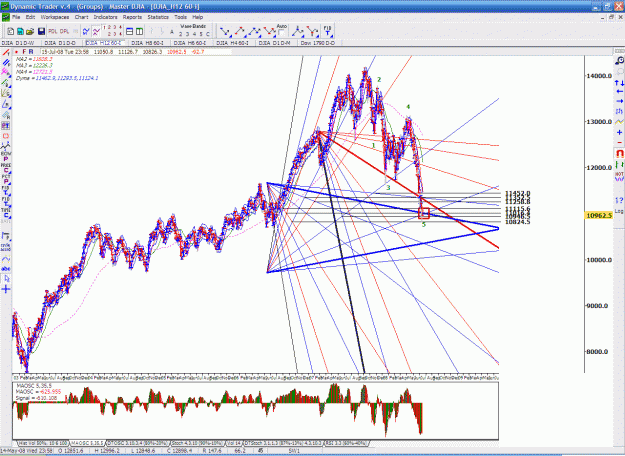Select the blue parallel lines tool
This screenshot has height=456, width=625.
[x=6, y=63]
